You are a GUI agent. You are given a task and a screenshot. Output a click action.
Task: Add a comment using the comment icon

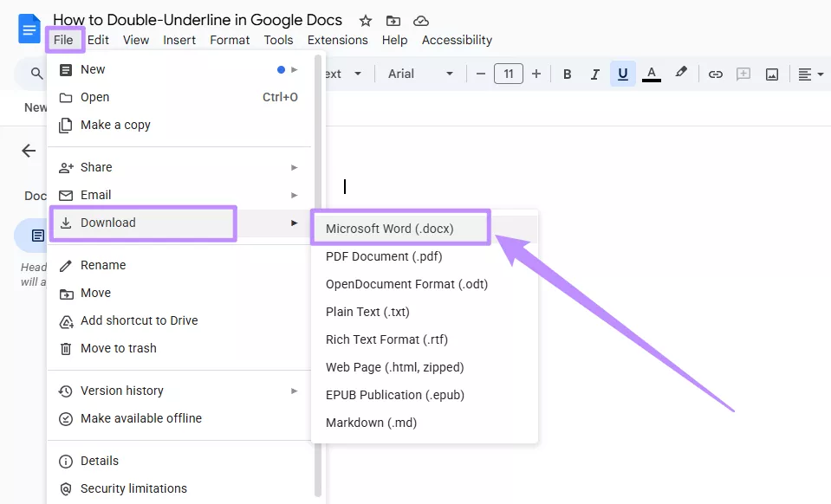[x=743, y=74]
